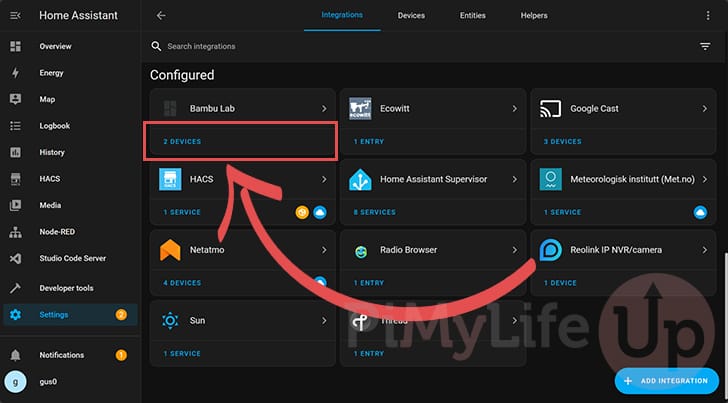Click the Radio Browser logo
The image size is (728, 403).
[360, 252]
